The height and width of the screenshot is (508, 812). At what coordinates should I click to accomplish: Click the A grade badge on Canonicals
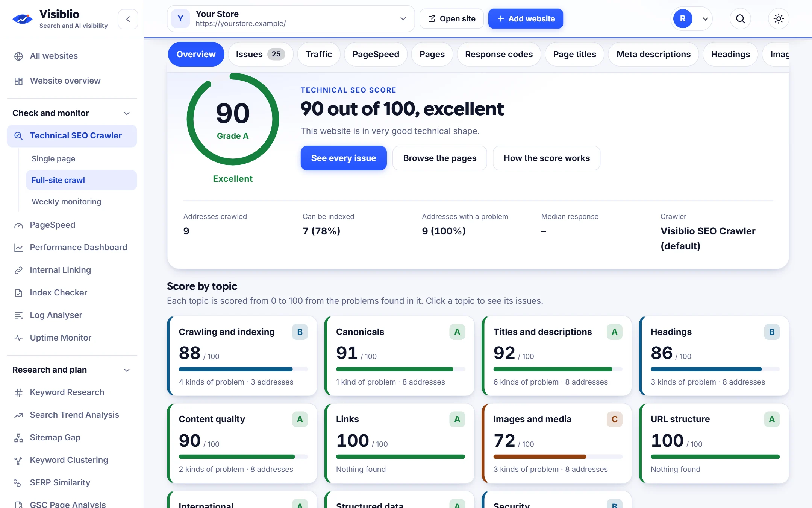[457, 332]
